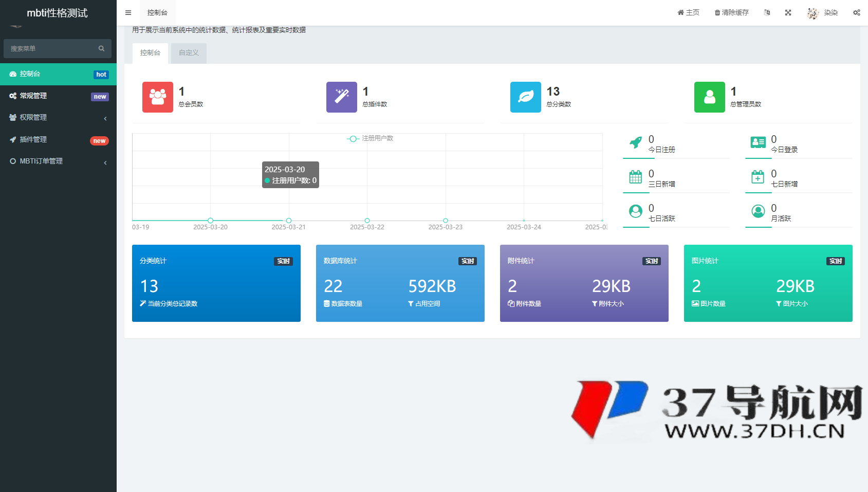
Task: Click the 搜索菜单 search field
Action: [51, 49]
